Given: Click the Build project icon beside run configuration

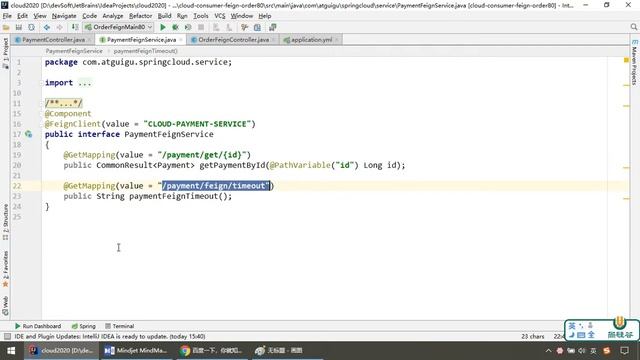Looking at the screenshot, I should (x=75, y=27).
